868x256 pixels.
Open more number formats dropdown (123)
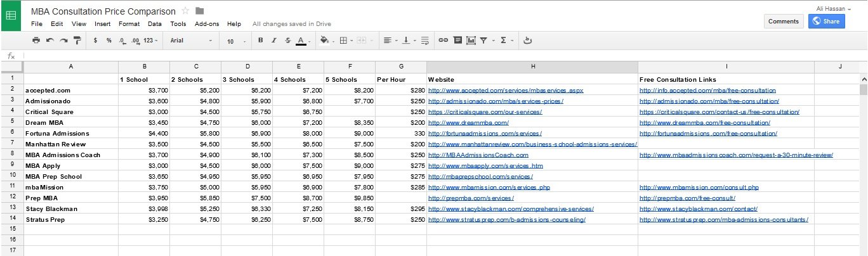[x=151, y=40]
